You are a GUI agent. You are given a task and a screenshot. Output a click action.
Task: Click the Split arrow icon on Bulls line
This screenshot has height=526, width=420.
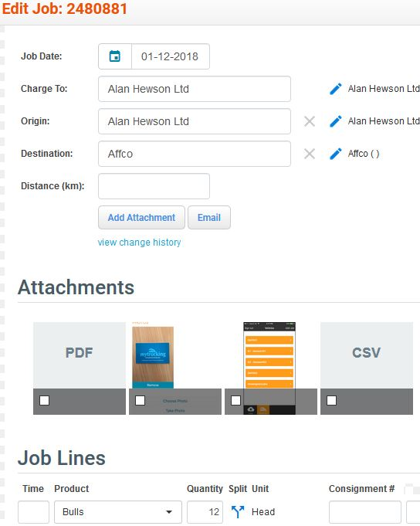point(238,511)
